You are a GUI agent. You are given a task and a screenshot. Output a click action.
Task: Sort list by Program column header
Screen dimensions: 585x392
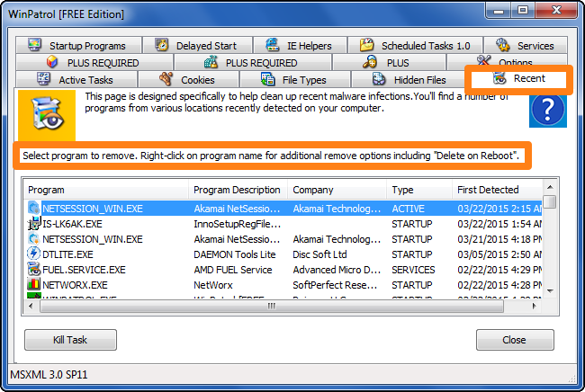pyautogui.click(x=105, y=190)
